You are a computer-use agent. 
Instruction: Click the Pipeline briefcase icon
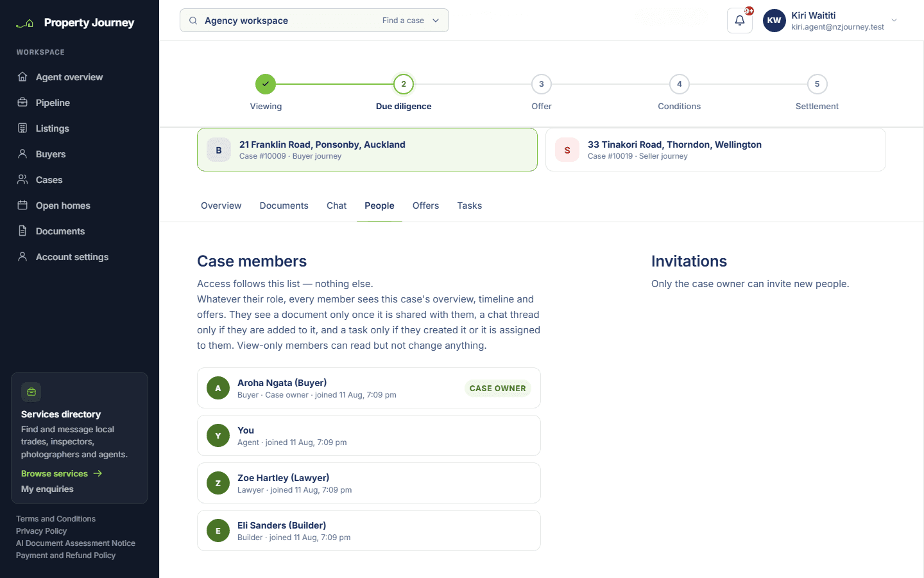click(x=22, y=103)
